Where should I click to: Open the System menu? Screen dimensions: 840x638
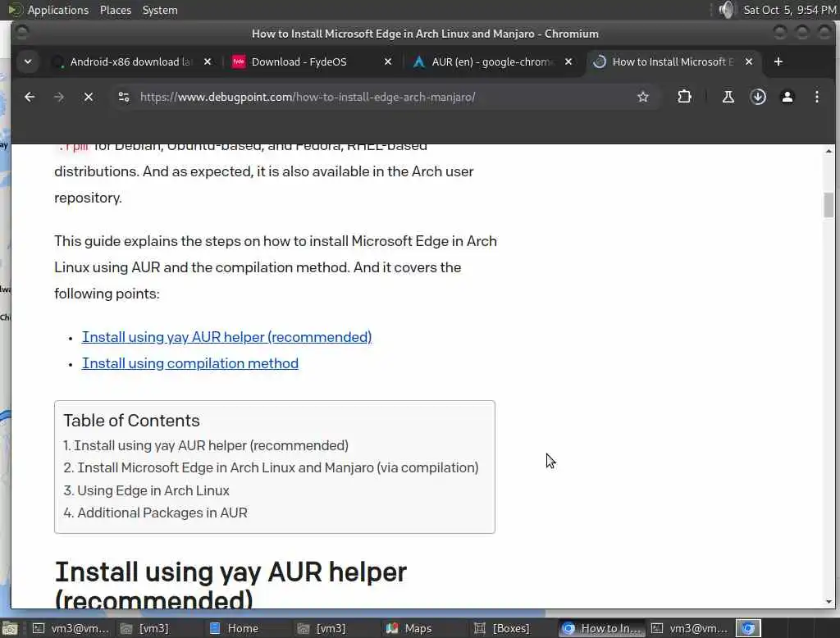(160, 10)
